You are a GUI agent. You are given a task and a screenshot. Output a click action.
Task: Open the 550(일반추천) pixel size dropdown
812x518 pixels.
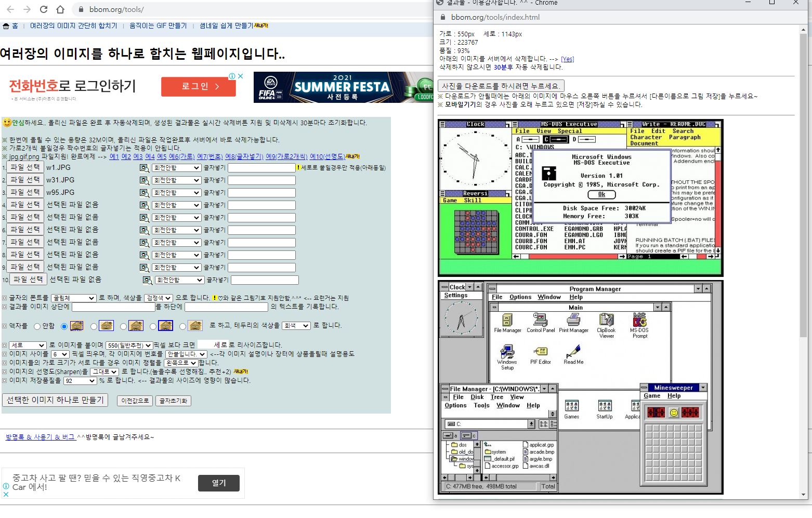tap(129, 346)
